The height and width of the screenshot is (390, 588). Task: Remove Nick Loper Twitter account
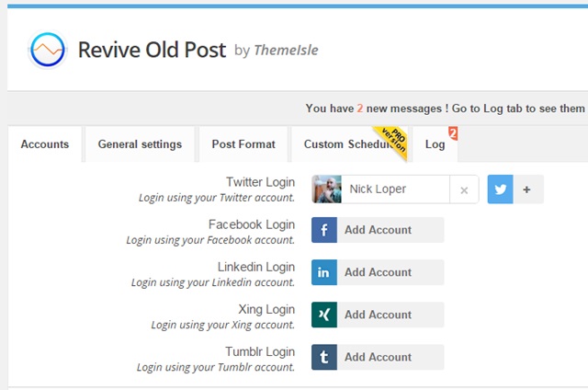tap(464, 189)
